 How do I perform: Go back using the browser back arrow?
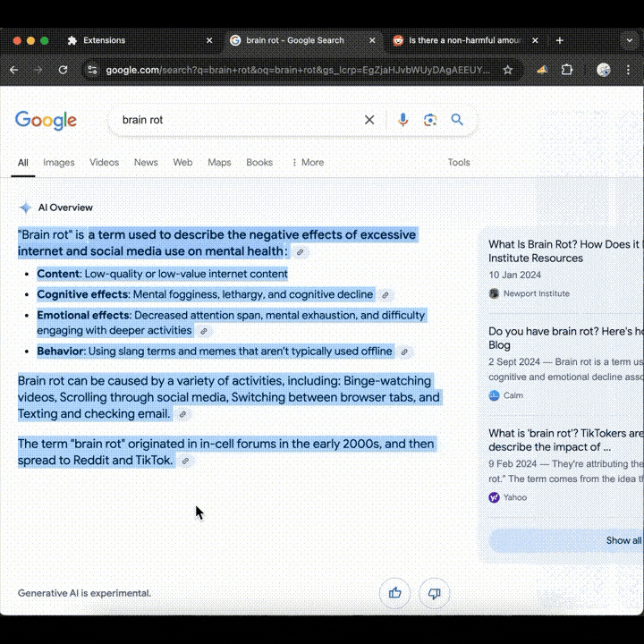click(x=14, y=70)
